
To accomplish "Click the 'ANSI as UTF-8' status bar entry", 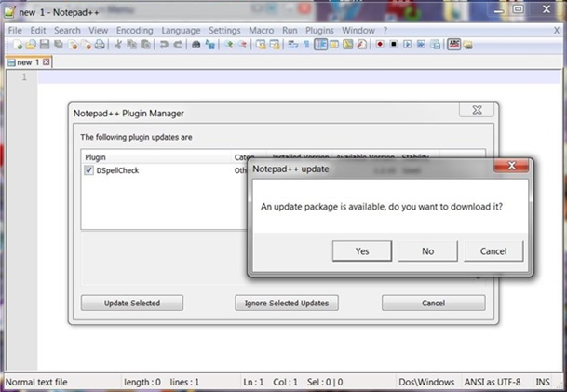I will coord(493,382).
